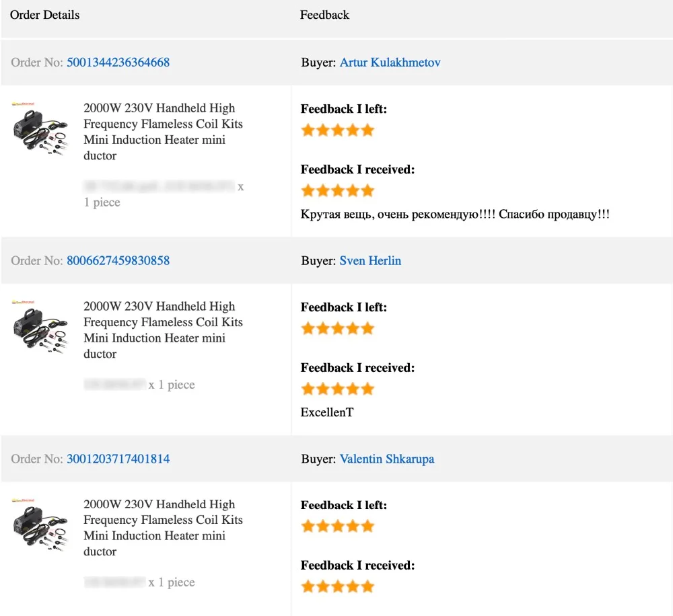Click induction heater thumbnail in second order
The image size is (673, 616).
pos(40,328)
